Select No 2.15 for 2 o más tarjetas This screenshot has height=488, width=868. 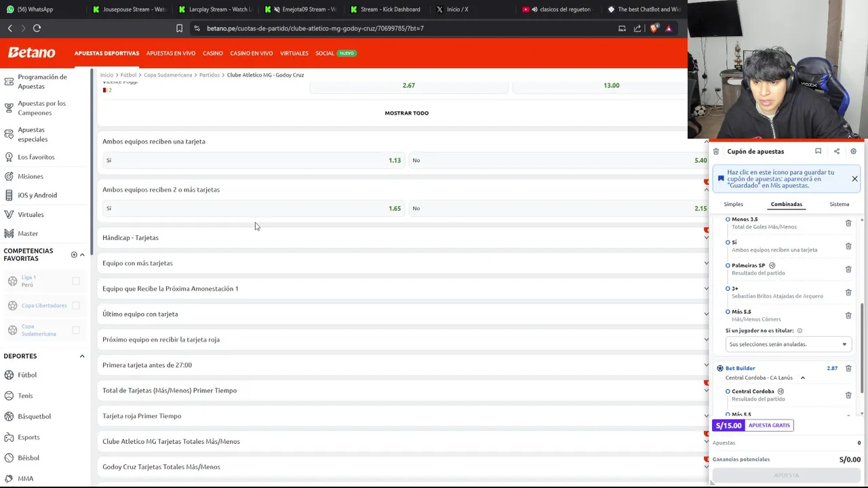point(559,208)
